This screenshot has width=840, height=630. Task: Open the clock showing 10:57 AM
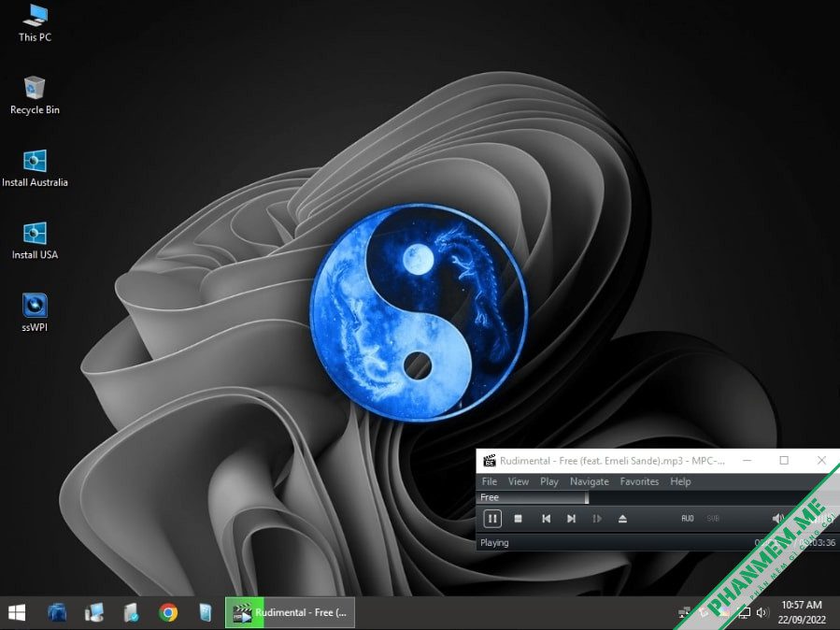tap(802, 612)
